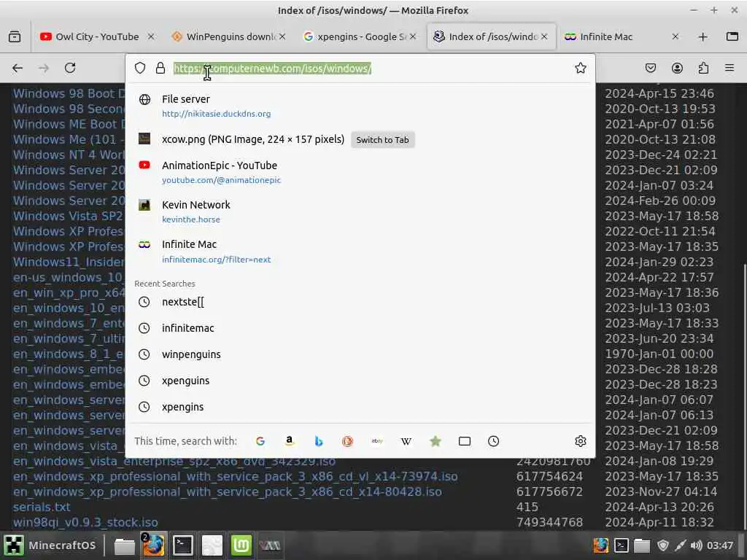This screenshot has height=560, width=747.
Task: Open file manager from taskbar
Action: pyautogui.click(x=124, y=545)
